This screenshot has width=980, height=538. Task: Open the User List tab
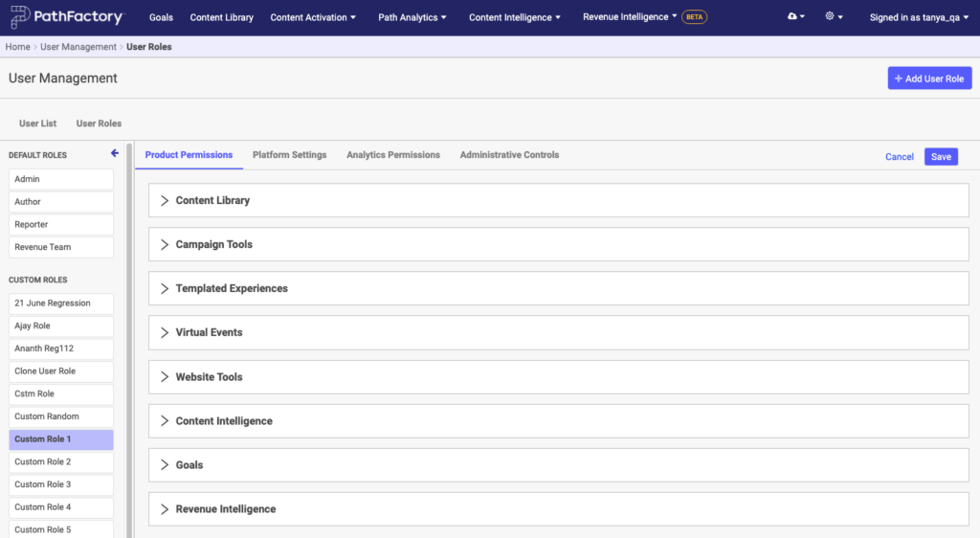[x=37, y=123]
